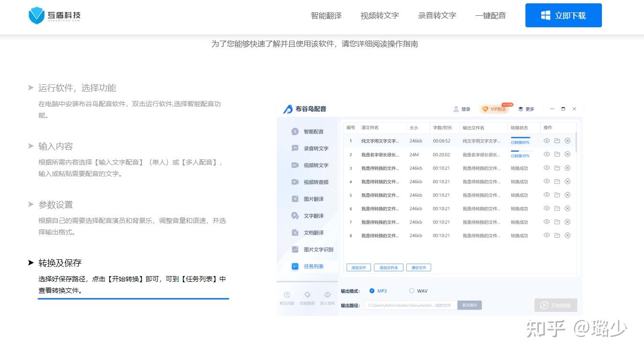Click the 登录 user icon

(x=456, y=109)
